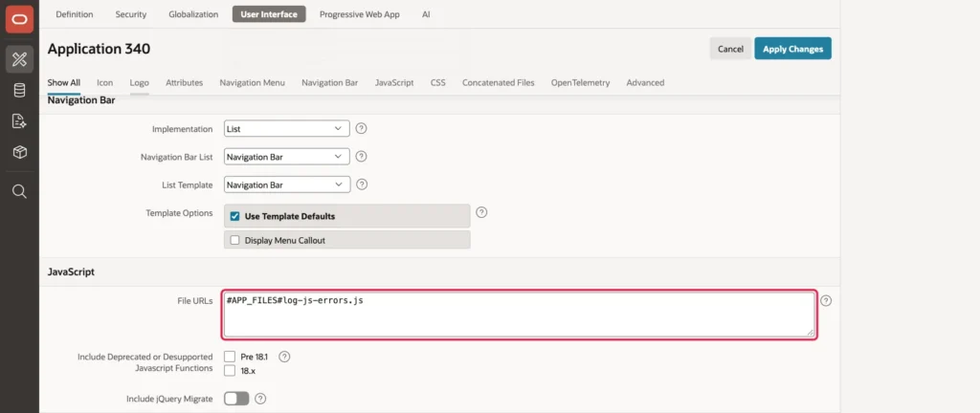This screenshot has height=413, width=980.
Task: Jump to the Logo section
Action: [x=140, y=82]
